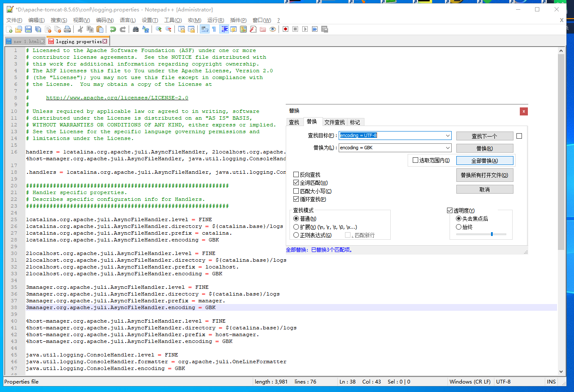Open the apache.org license URL link

[117, 98]
